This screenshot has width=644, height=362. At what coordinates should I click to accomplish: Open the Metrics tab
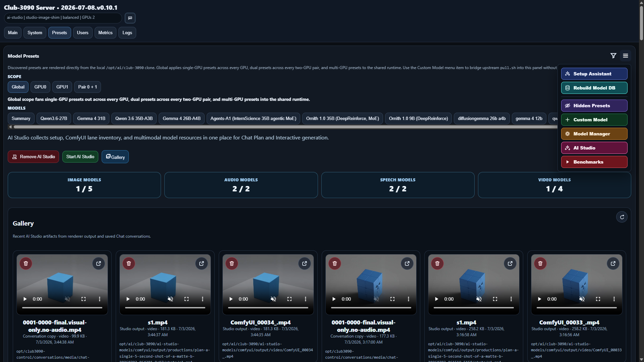click(x=105, y=33)
